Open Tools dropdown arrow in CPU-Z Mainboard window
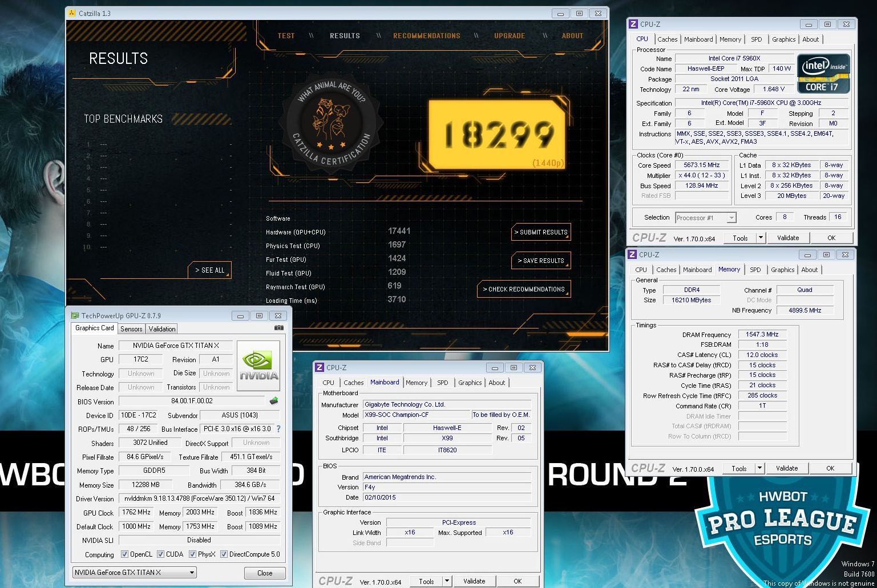This screenshot has width=877, height=588. pos(447,581)
